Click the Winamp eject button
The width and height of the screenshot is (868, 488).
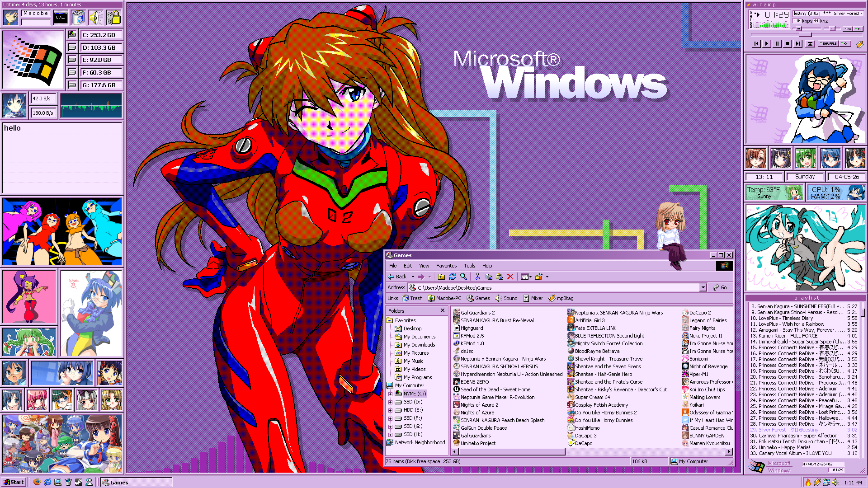[810, 44]
